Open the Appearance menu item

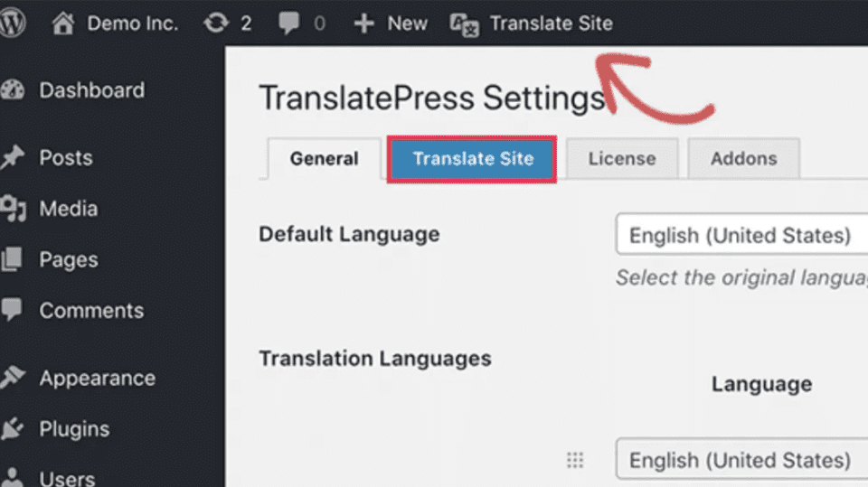[x=98, y=379]
